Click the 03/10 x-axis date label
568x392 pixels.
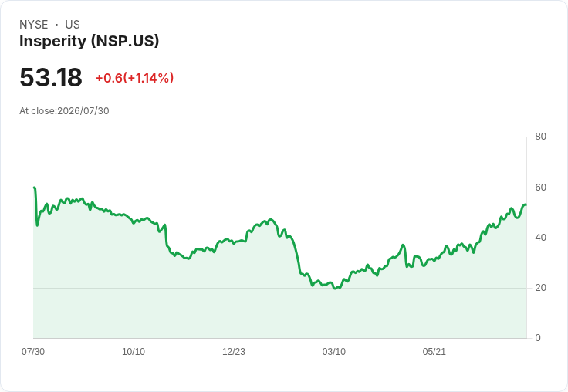[x=334, y=352]
